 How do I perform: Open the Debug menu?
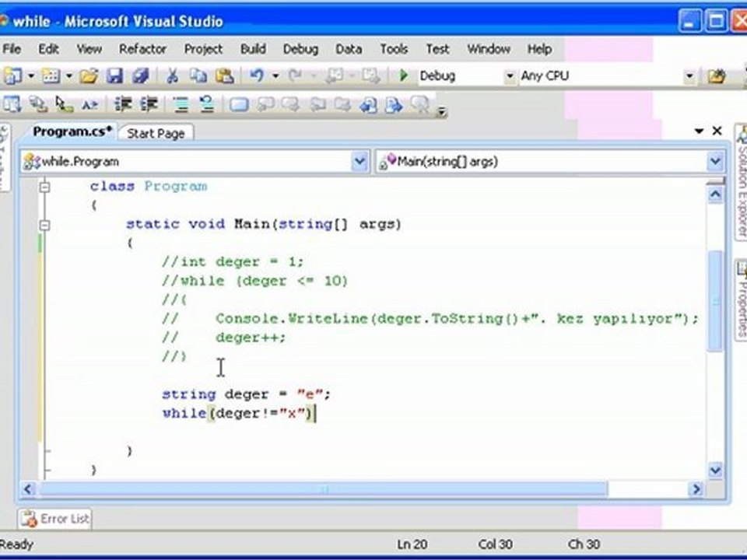[x=300, y=49]
